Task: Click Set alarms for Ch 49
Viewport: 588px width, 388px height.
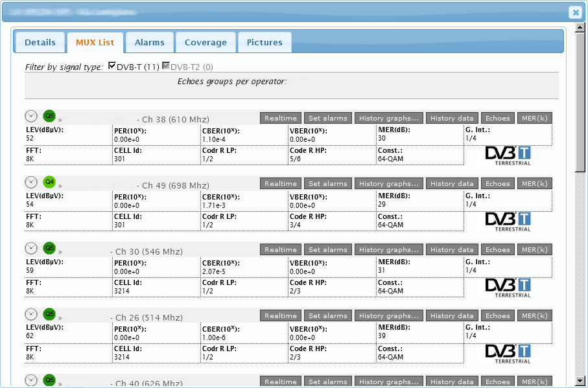Action: point(328,183)
